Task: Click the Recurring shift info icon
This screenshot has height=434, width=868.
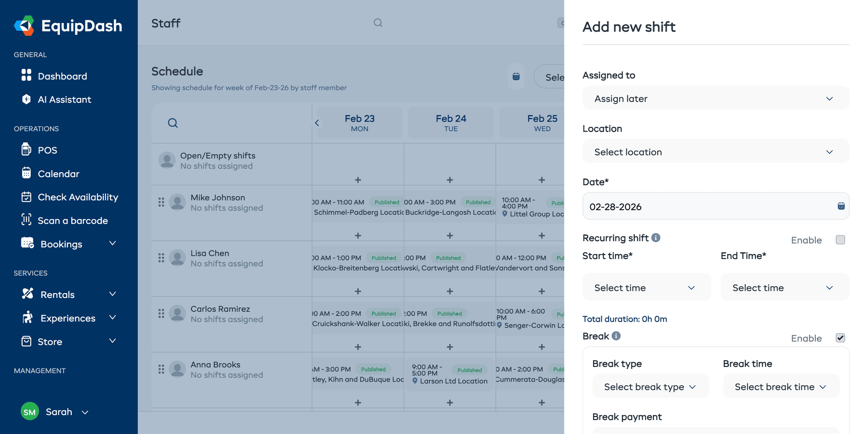Action: click(x=656, y=237)
